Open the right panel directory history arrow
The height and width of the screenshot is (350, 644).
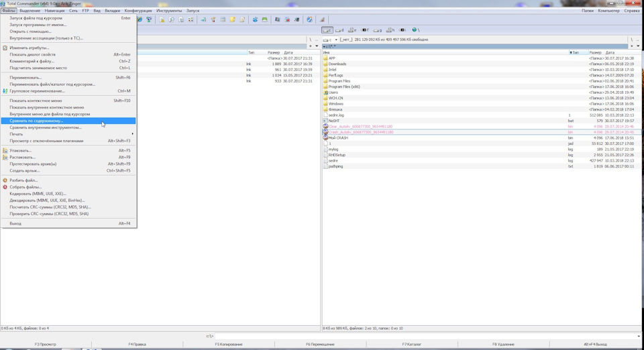point(638,46)
